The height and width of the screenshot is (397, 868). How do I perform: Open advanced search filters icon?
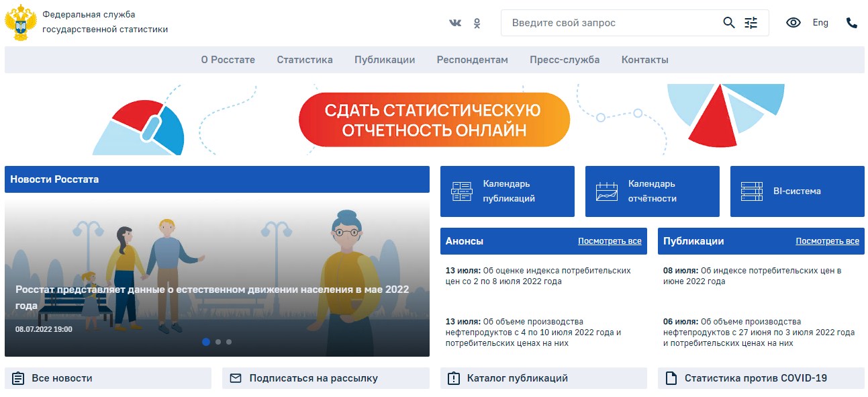click(751, 23)
